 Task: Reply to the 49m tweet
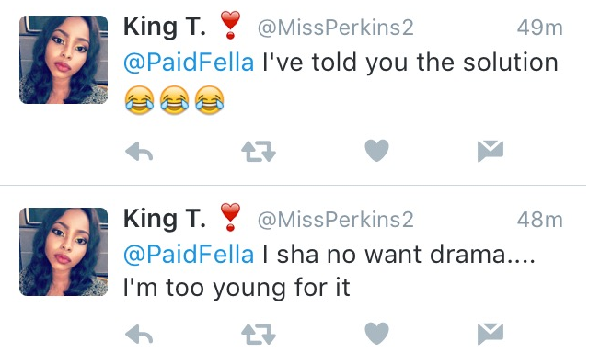pos(139,152)
